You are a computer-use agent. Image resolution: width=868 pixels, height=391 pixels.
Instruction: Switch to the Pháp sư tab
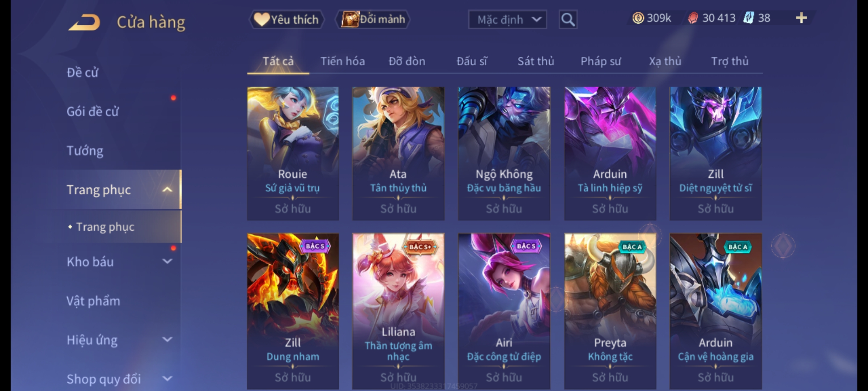[600, 61]
